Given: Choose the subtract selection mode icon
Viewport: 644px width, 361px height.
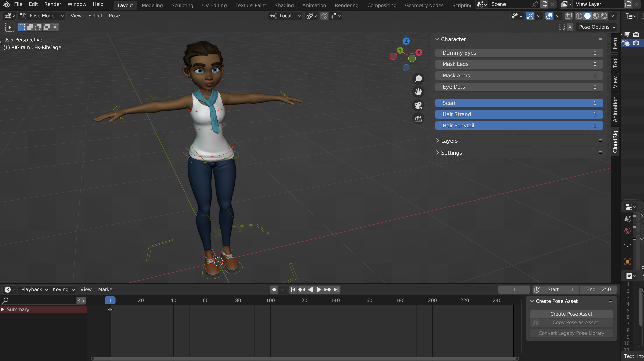Looking at the screenshot, I should point(38,27).
